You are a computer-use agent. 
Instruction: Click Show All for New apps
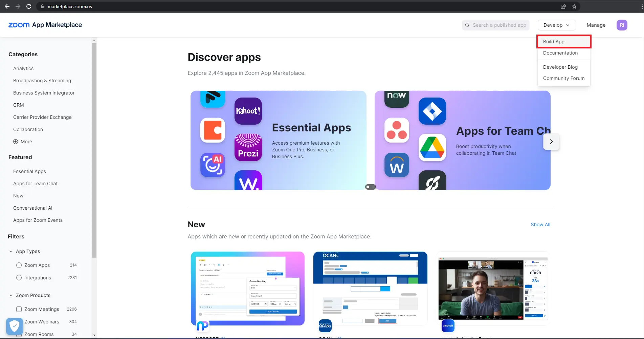540,225
